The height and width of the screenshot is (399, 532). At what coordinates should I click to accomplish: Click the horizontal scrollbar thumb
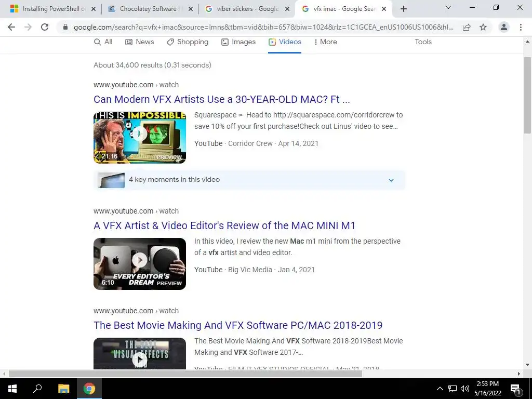click(185, 374)
